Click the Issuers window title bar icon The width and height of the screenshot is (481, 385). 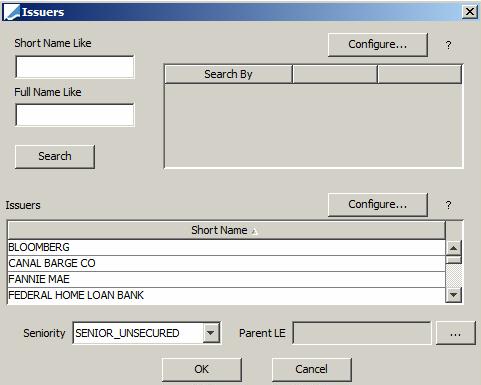(11, 12)
